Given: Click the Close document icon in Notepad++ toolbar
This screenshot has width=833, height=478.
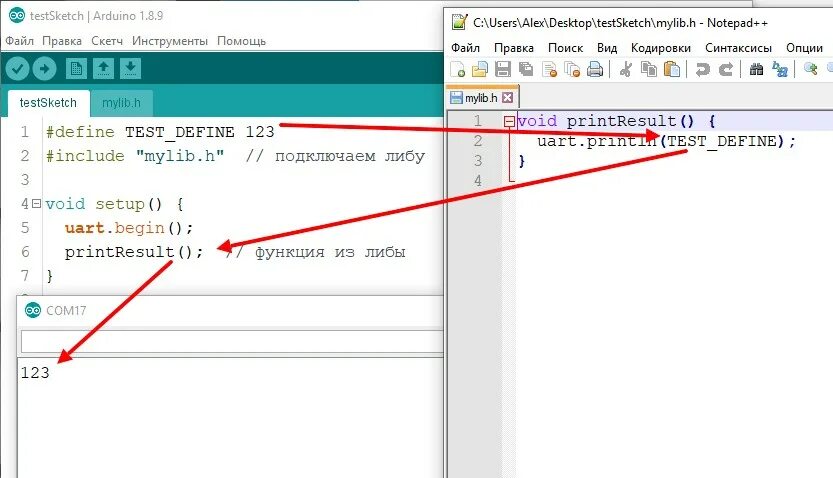Looking at the screenshot, I should click(549, 69).
